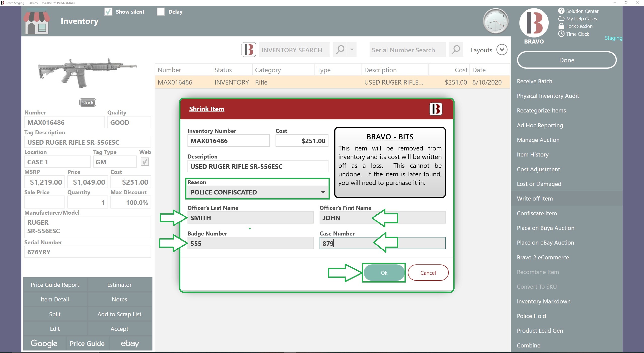The height and width of the screenshot is (353, 644).
Task: Select Physical Inventory Audit
Action: point(548,96)
